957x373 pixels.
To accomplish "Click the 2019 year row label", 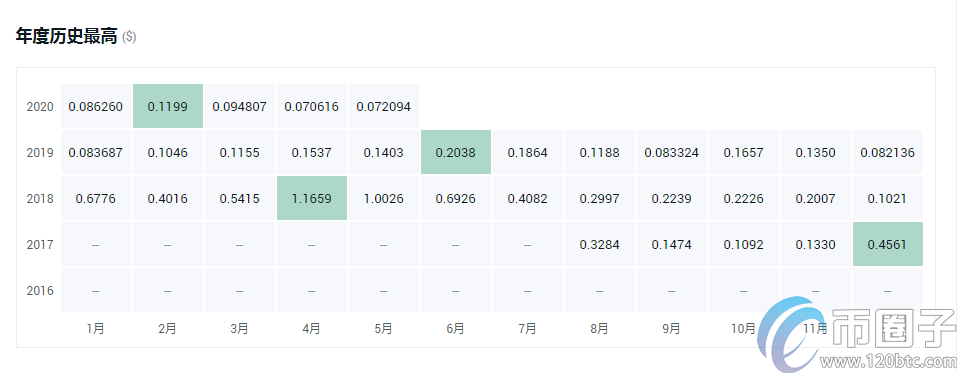I will point(40,153).
